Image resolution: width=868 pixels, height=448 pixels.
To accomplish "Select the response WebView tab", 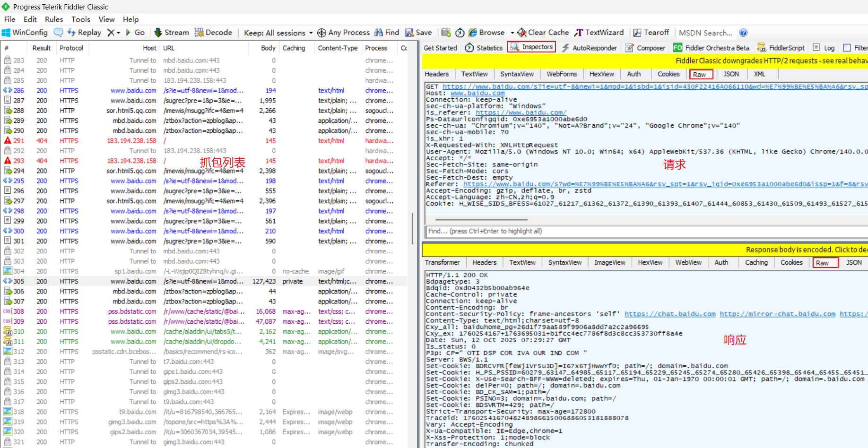I will tap(688, 262).
